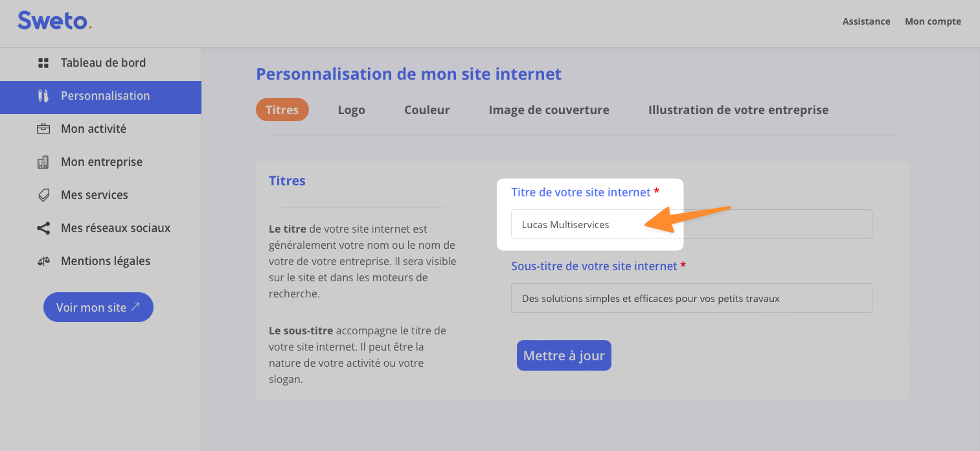Screen dimensions: 980x451
Task: Go to Illustration de votre entreprise tab
Action: [x=738, y=110]
